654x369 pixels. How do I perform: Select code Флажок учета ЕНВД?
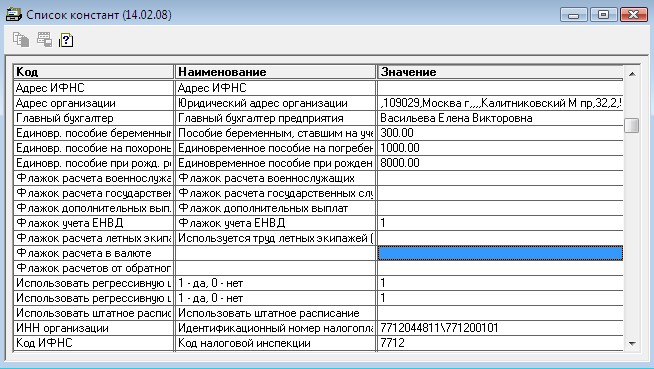93,223
